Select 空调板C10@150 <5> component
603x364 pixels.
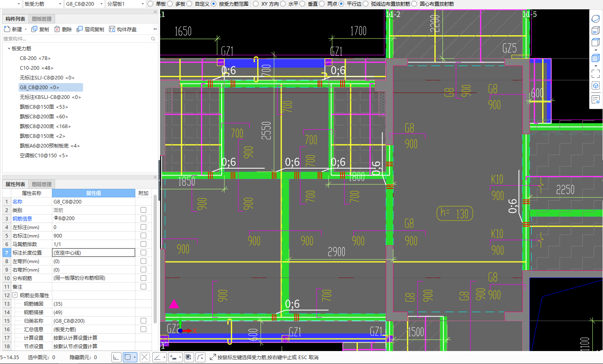coord(44,156)
